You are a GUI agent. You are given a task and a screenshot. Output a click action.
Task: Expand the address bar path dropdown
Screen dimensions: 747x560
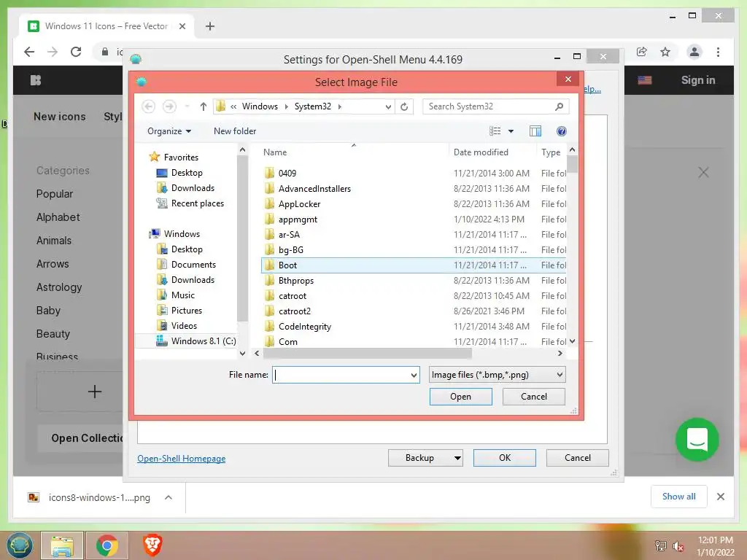(x=388, y=106)
